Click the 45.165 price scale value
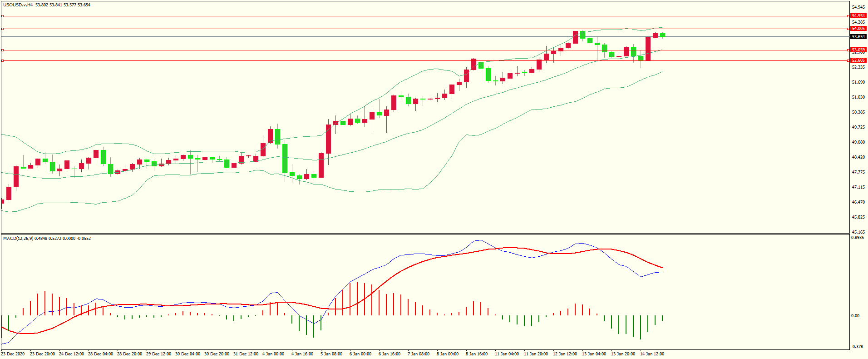The image size is (868, 359). [858, 232]
